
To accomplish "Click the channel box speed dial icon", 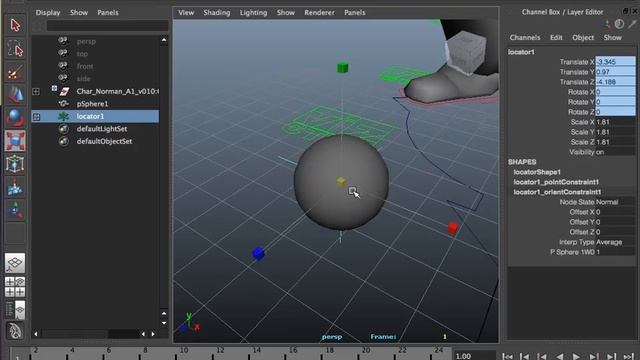I will pos(619,24).
